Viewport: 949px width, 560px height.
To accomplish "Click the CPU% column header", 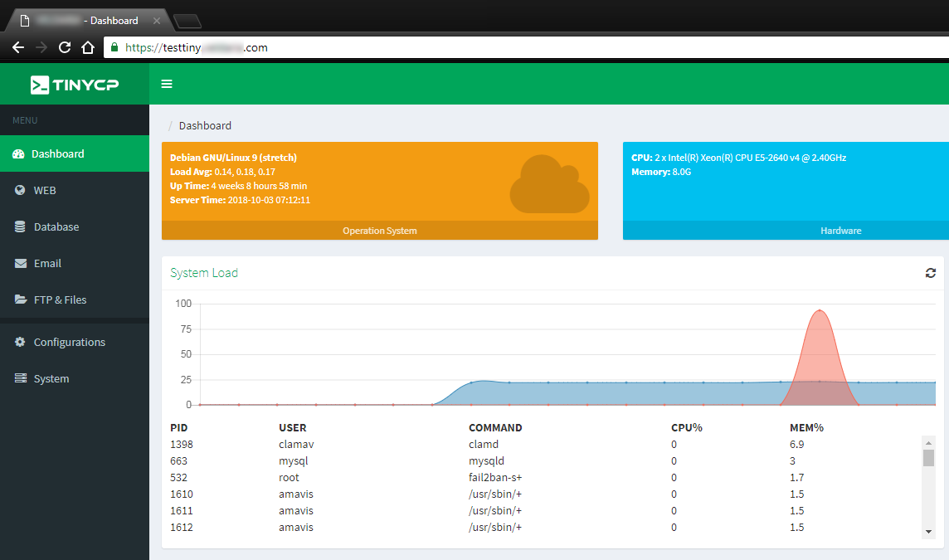I will coord(686,427).
